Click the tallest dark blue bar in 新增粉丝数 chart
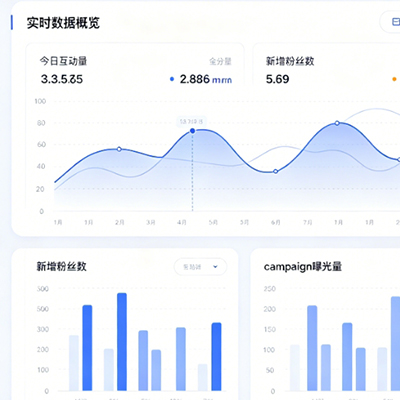The image size is (400, 400). 122,342
